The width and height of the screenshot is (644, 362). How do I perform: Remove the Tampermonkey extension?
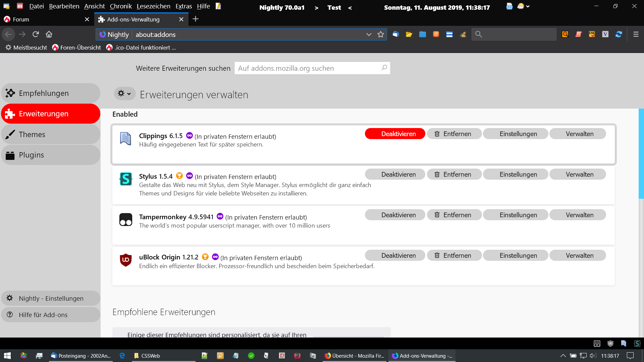454,215
